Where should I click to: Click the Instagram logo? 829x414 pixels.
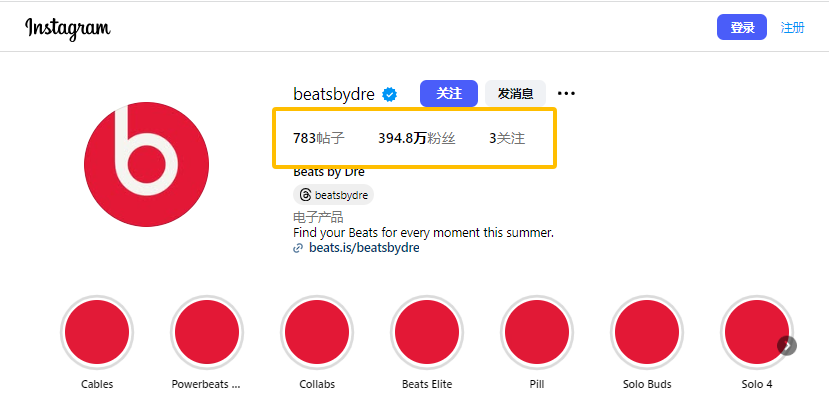(68, 28)
